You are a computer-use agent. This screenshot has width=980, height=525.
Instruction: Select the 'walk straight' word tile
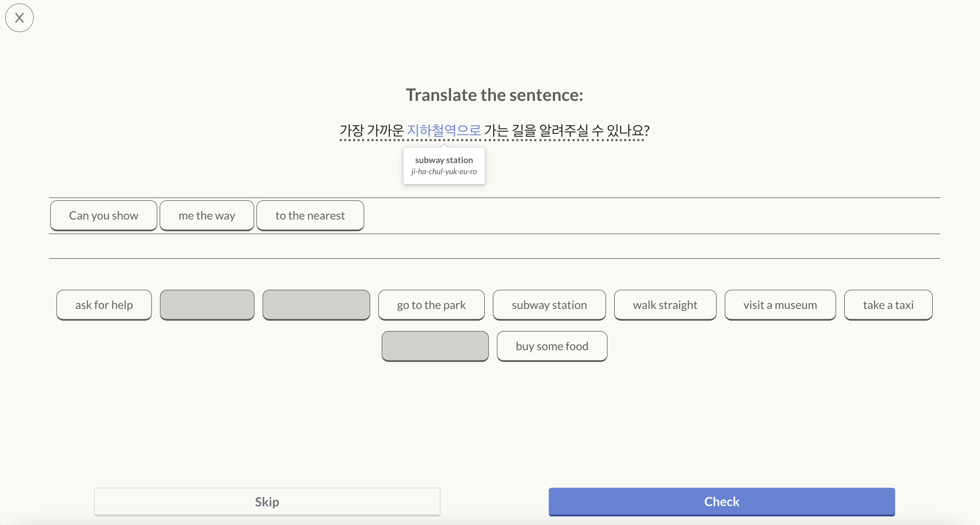coord(665,305)
